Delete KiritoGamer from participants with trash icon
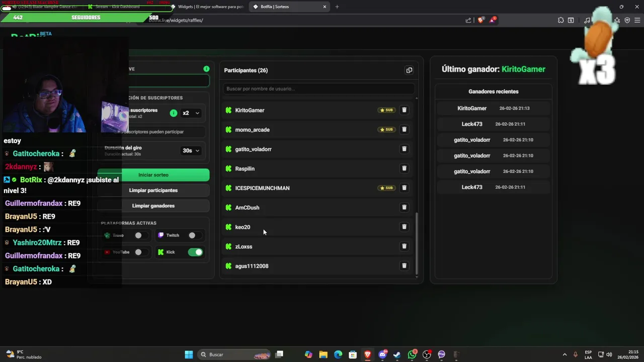This screenshot has height=362, width=644. (404, 110)
